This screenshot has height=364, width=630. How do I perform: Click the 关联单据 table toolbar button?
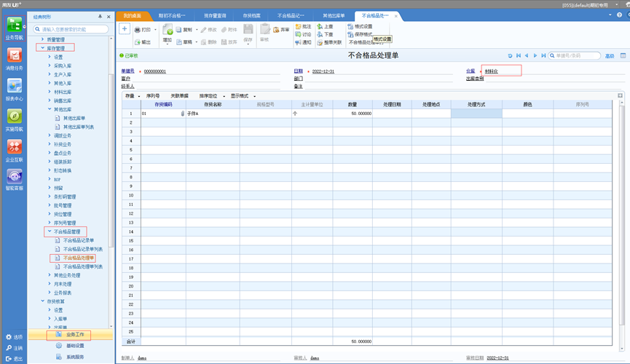click(179, 96)
